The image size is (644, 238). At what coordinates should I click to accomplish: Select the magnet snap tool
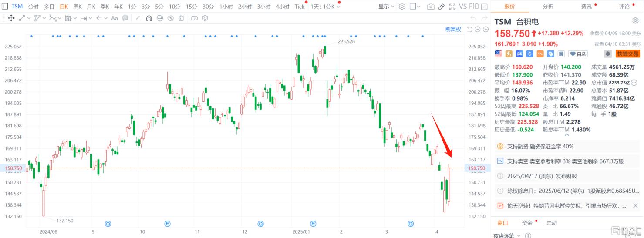149,18
